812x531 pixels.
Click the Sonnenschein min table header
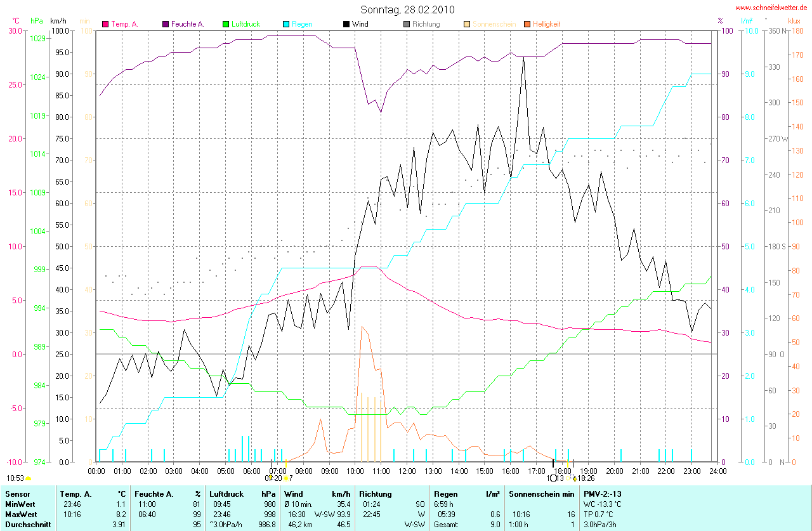coord(540,494)
